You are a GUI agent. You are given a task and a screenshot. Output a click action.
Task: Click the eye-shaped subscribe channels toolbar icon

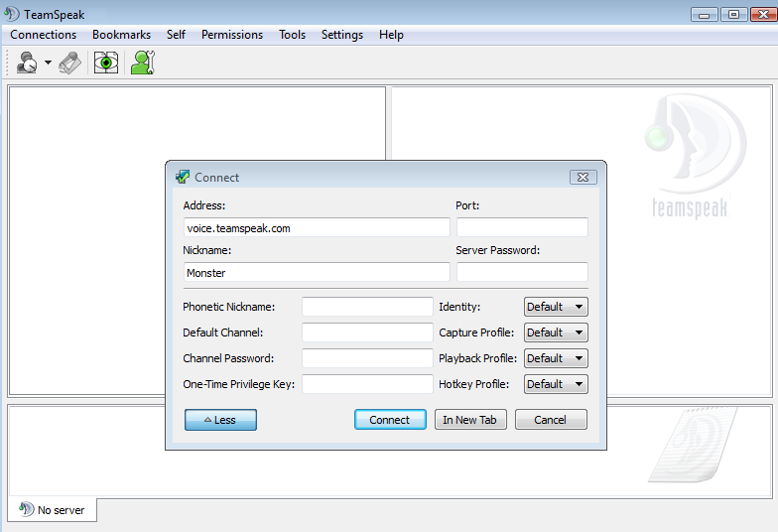[106, 63]
